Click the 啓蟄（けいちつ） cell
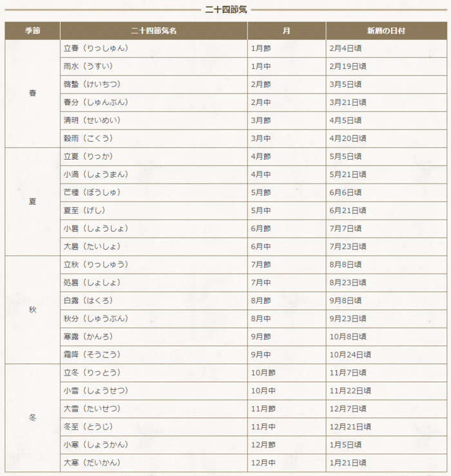This screenshot has height=476, width=451. [x=154, y=84]
